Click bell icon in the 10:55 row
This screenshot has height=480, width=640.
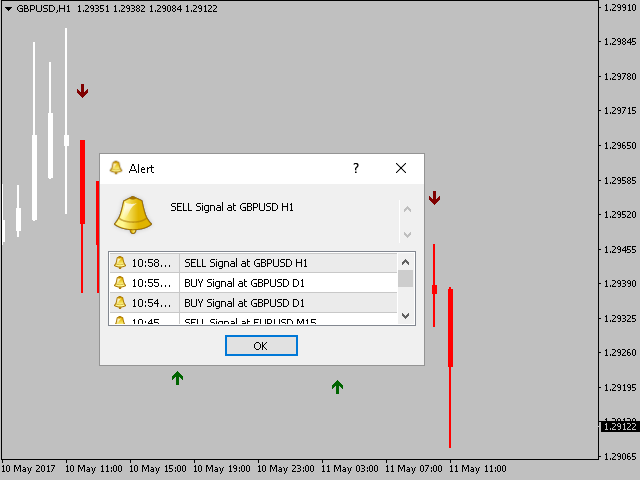[x=120, y=282]
